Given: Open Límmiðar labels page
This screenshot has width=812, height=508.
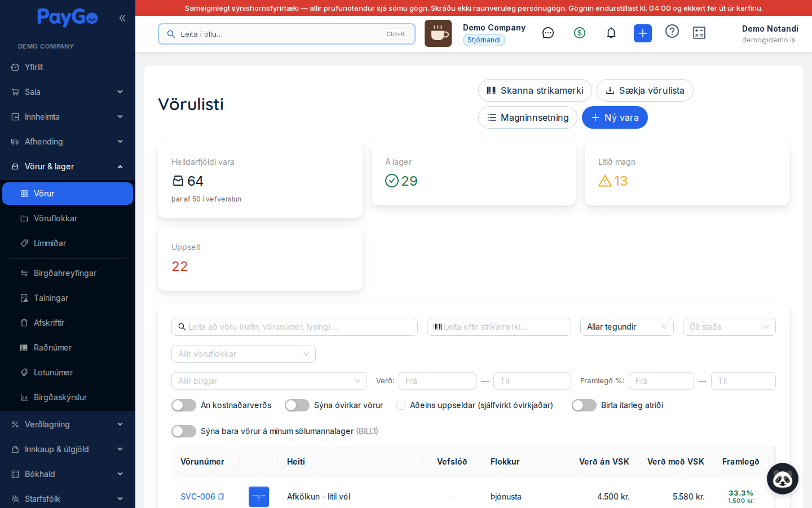Looking at the screenshot, I should [68, 243].
